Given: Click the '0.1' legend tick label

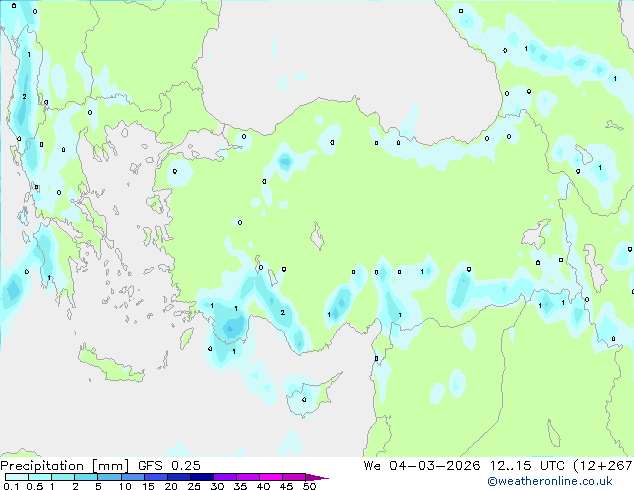Looking at the screenshot, I should [11, 486].
